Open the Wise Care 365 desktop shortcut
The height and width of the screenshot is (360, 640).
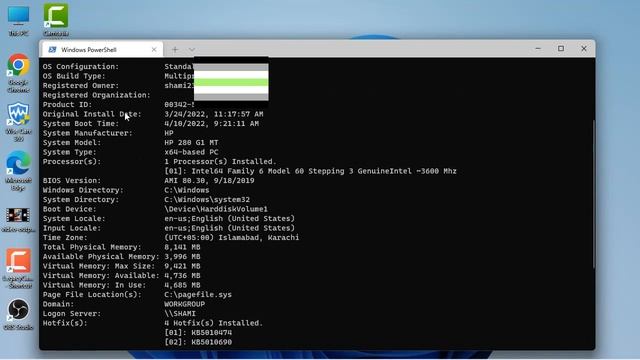click(x=18, y=122)
